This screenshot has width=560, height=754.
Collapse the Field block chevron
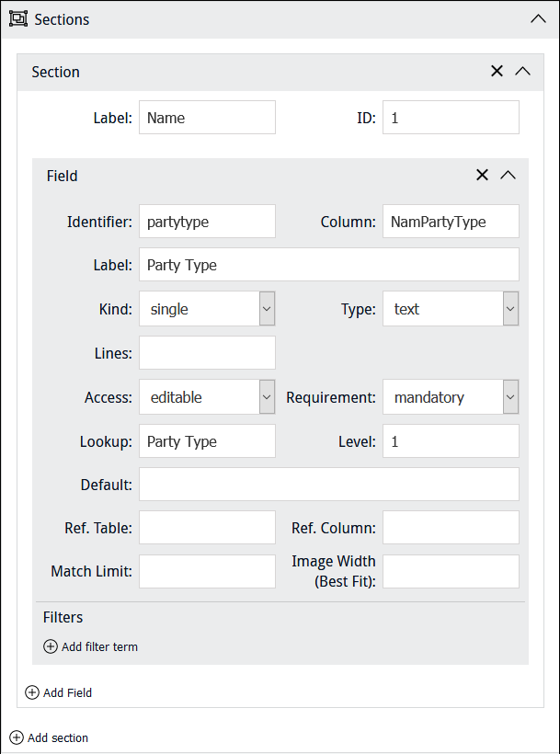coord(508,176)
